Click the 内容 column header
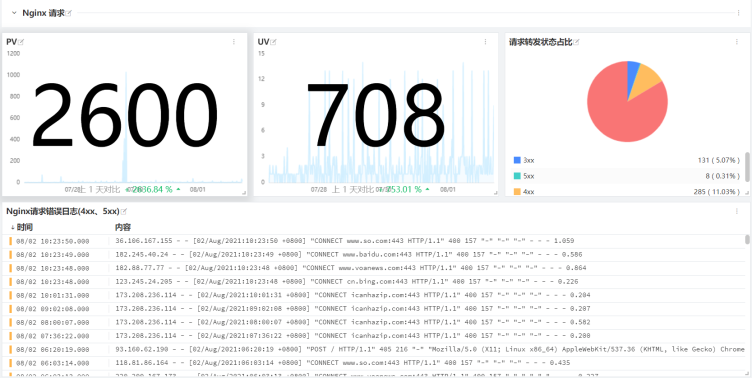This screenshot has height=378, width=752. (x=123, y=227)
